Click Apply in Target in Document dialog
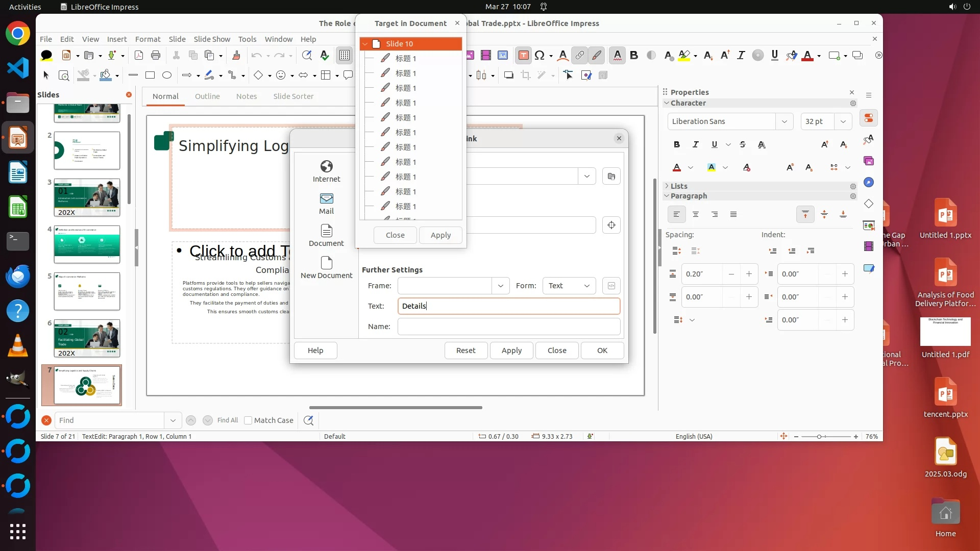 [440, 235]
